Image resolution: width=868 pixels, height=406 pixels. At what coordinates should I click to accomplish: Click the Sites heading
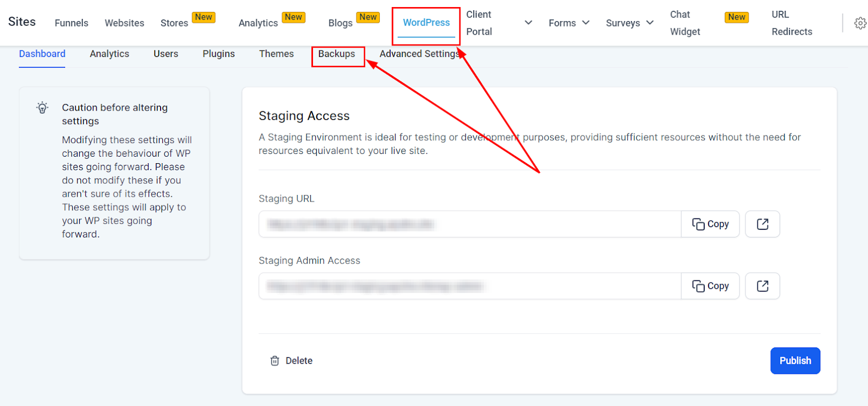tap(22, 22)
